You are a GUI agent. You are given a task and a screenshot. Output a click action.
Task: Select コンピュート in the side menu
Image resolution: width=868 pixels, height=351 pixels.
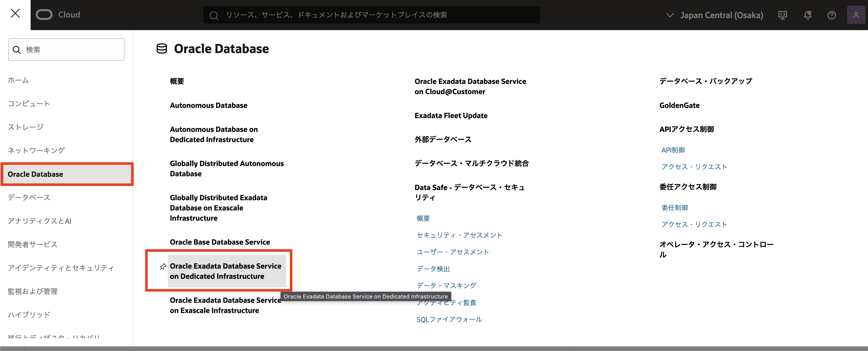coord(29,103)
